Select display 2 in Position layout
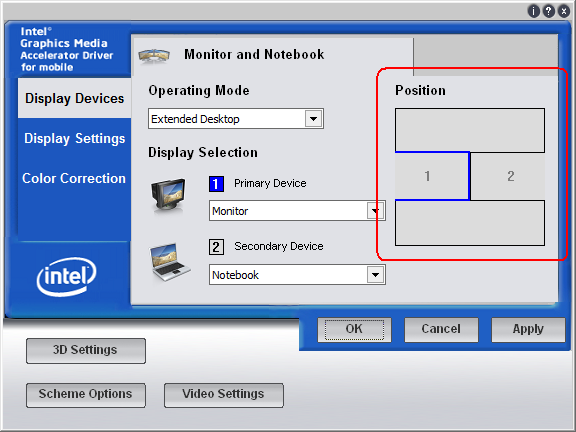The width and height of the screenshot is (576, 432). coord(508,176)
